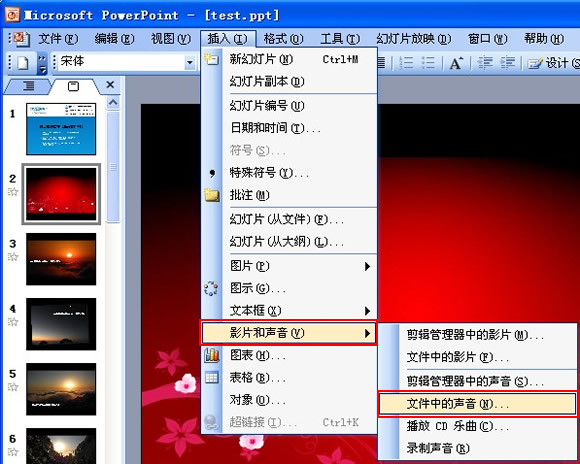Viewport: 580px width, 464px height.
Task: Select 文件中的声音 submenu item
Action: coord(478,404)
